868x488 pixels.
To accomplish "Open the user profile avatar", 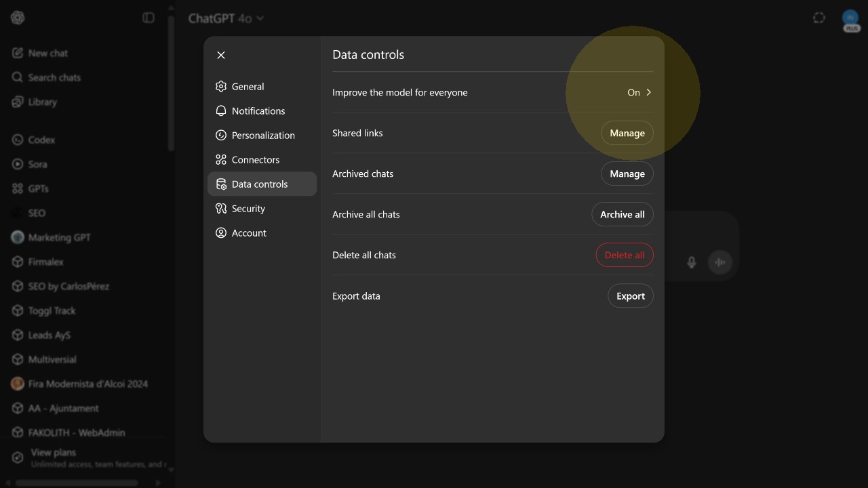I will 850,18.
